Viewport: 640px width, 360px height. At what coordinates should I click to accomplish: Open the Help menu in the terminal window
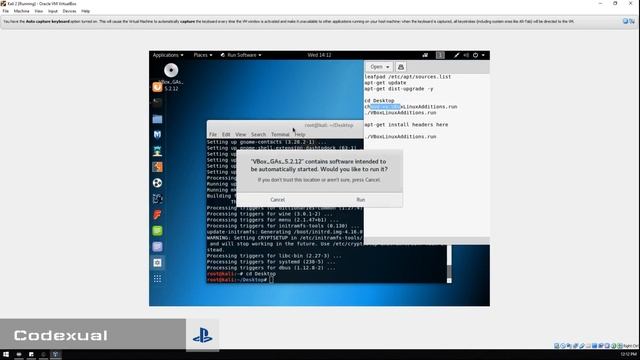(x=300, y=134)
